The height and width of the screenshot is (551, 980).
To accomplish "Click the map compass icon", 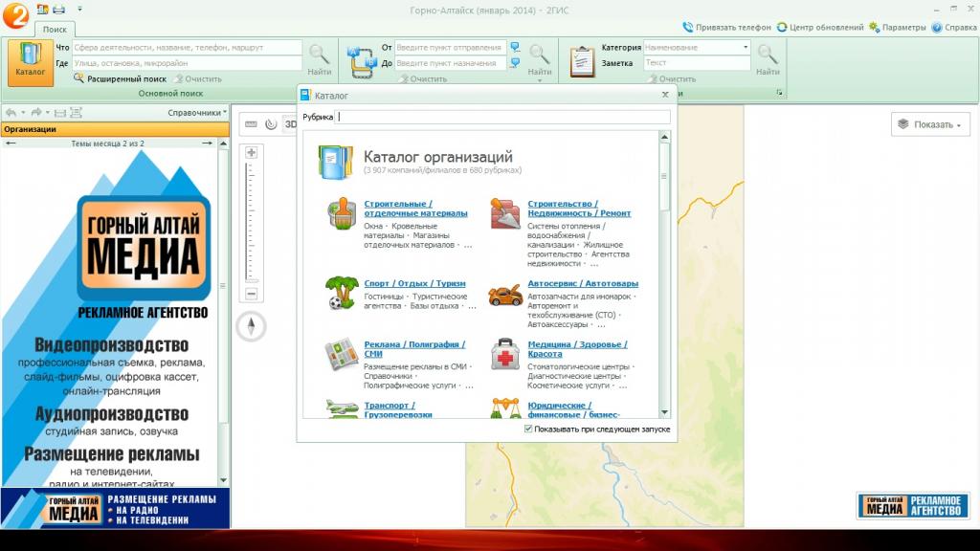I will [x=252, y=327].
